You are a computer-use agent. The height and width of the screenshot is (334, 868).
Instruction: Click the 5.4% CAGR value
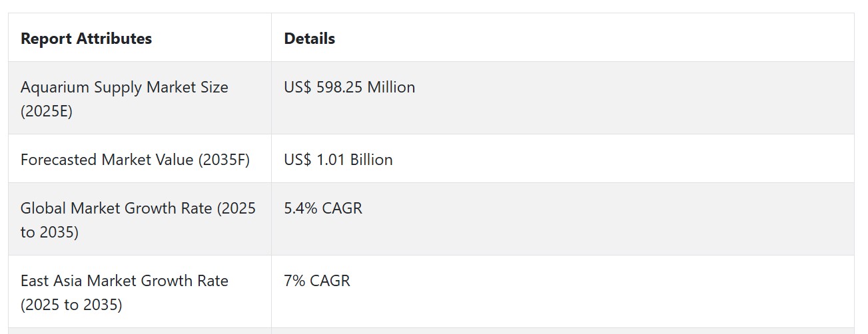323,208
